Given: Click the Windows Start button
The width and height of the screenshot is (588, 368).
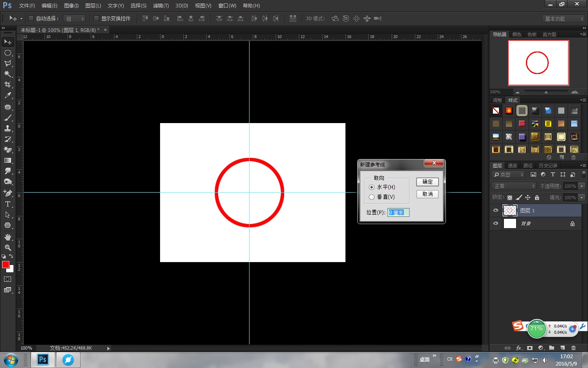Looking at the screenshot, I should [x=11, y=360].
